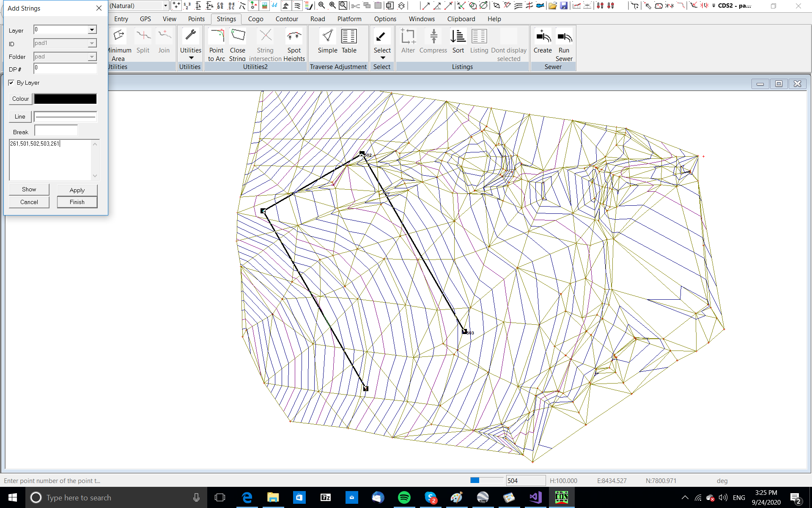Expand the Select dropdown menu

pyautogui.click(x=382, y=58)
